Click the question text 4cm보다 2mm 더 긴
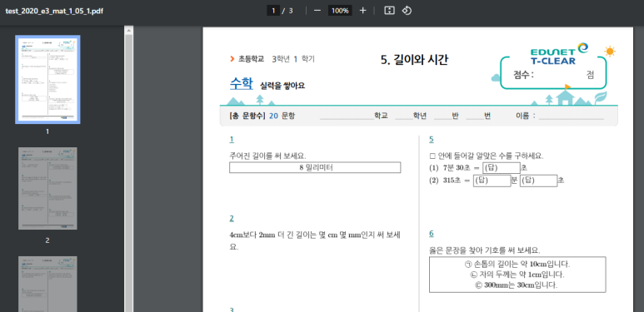 tap(315, 241)
